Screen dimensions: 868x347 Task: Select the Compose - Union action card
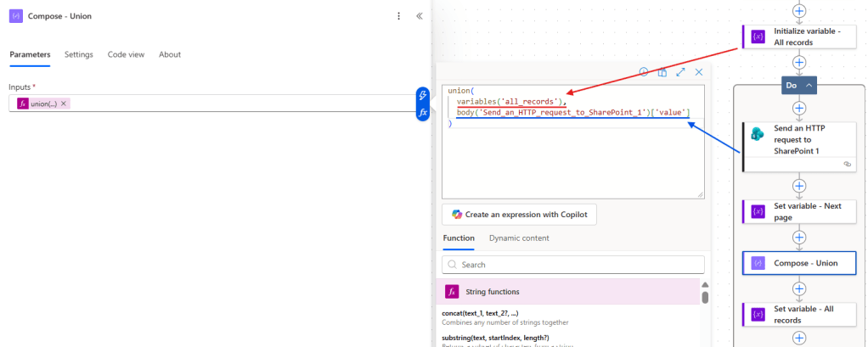799,263
